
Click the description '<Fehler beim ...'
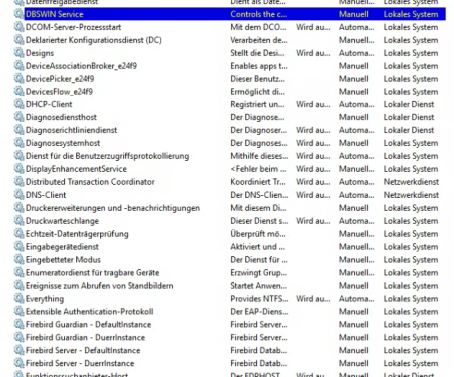(x=258, y=169)
